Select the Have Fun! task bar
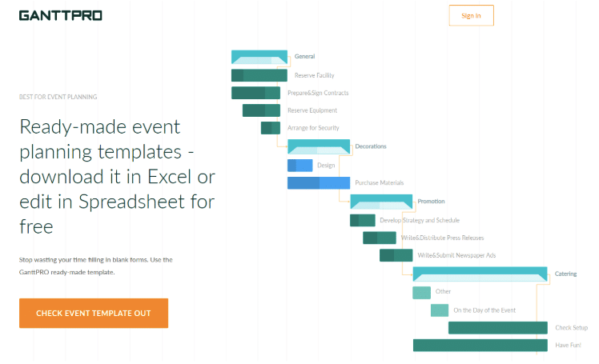The width and height of the screenshot is (599, 364). (480, 346)
